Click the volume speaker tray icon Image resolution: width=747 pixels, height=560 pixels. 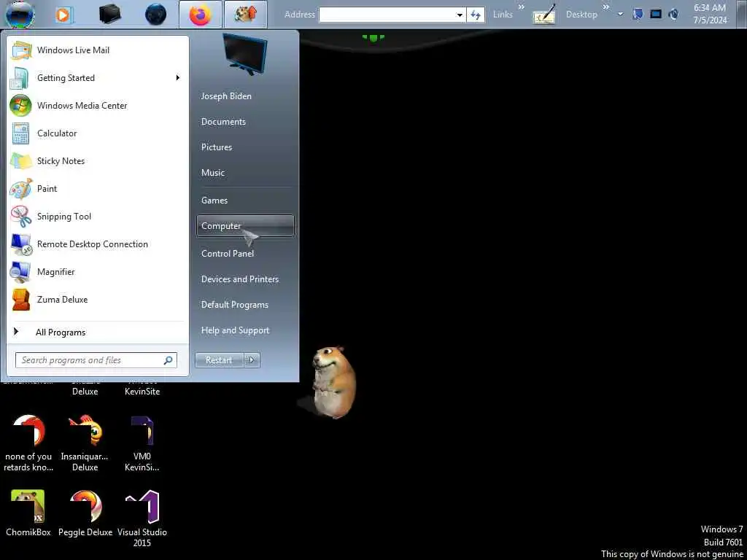673,15
